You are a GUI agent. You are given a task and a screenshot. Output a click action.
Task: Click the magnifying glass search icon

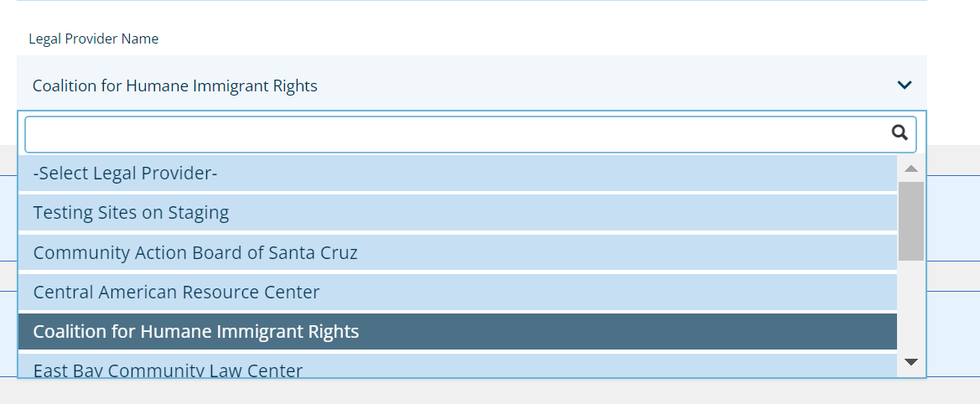(x=900, y=132)
